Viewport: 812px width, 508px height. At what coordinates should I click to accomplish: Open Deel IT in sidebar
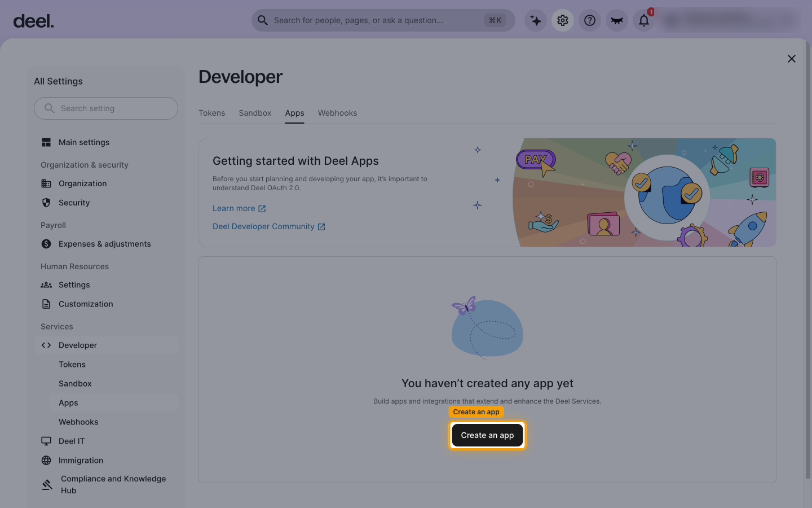coord(106,441)
